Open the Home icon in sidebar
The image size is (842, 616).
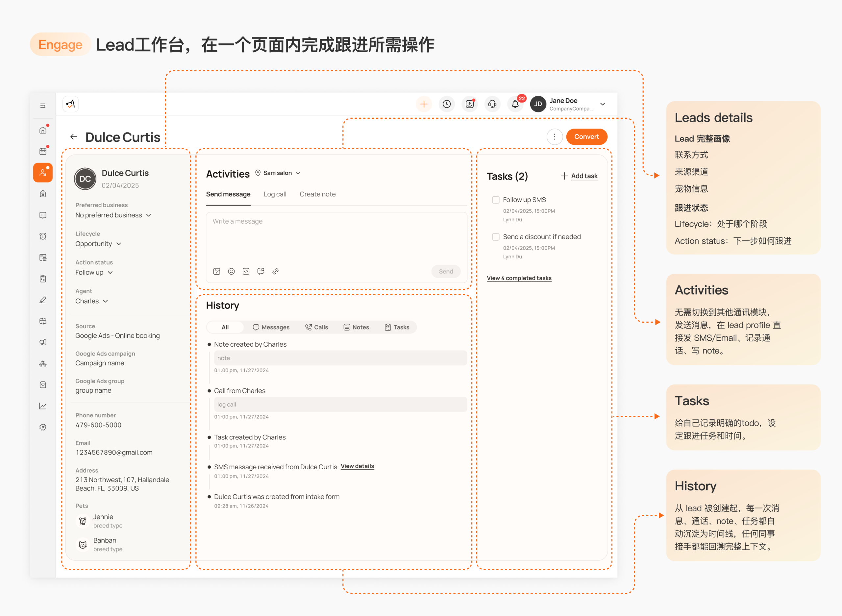(x=43, y=130)
